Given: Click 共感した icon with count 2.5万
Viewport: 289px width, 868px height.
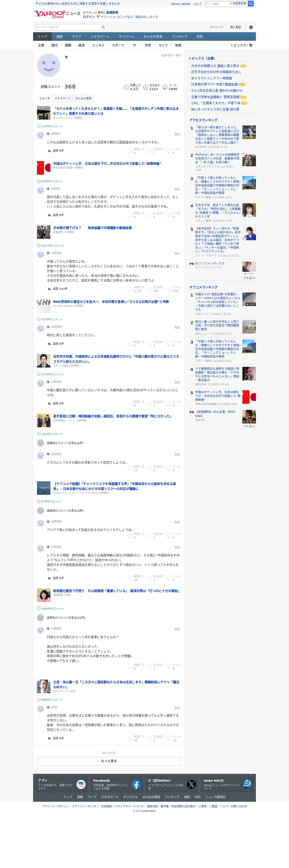Looking at the screenshot, I should pyautogui.click(x=130, y=289).
